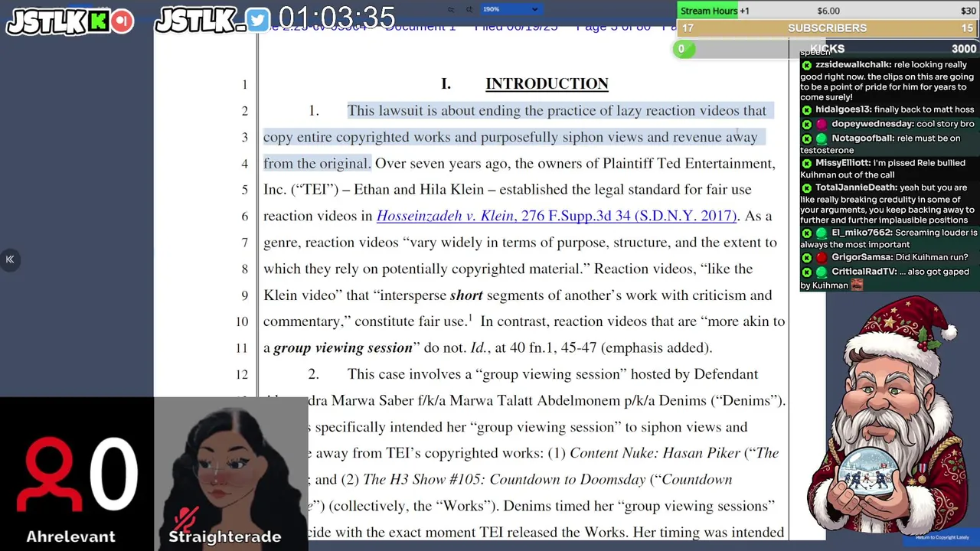
Task: Click the Ahrelevant name label
Action: click(x=70, y=536)
